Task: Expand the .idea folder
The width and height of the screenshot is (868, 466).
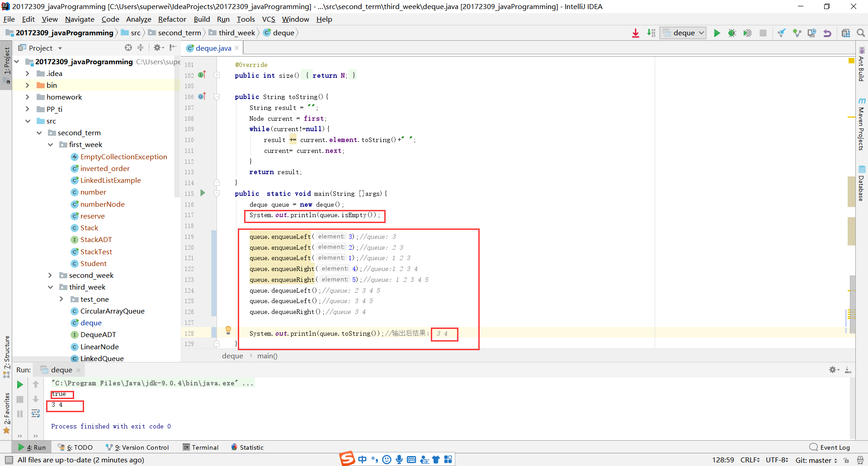Action: [x=28, y=73]
